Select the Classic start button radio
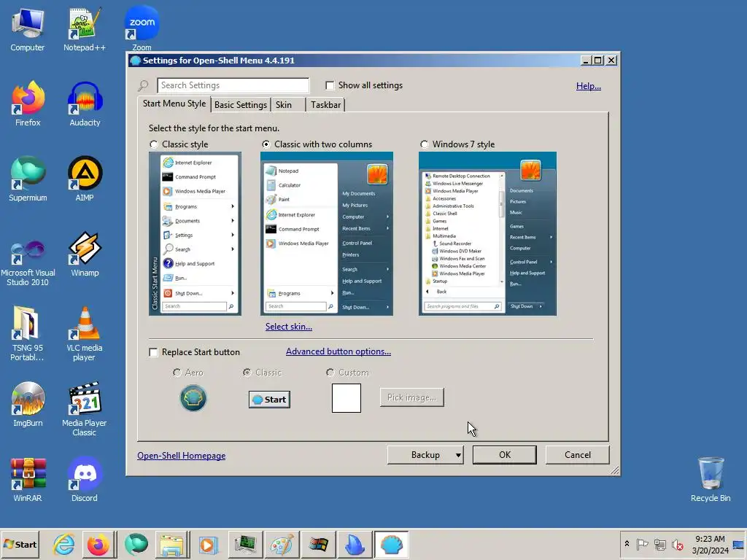 tap(247, 373)
